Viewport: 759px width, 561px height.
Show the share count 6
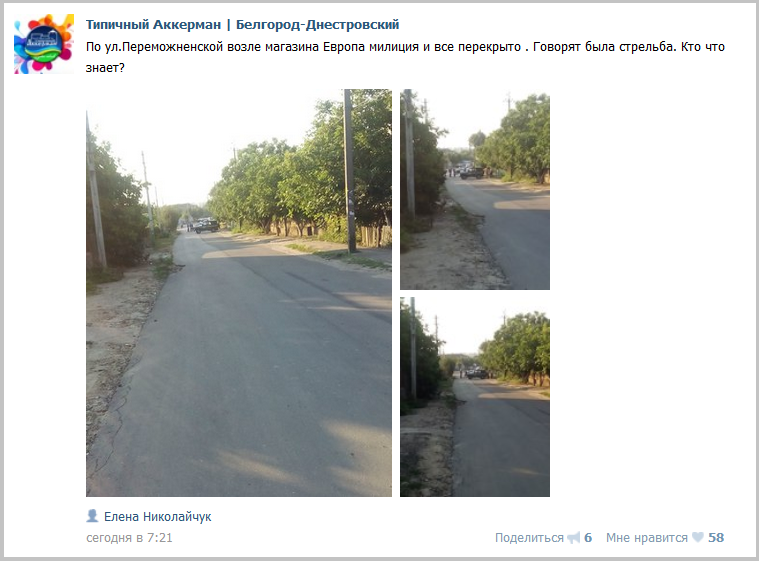coord(588,538)
